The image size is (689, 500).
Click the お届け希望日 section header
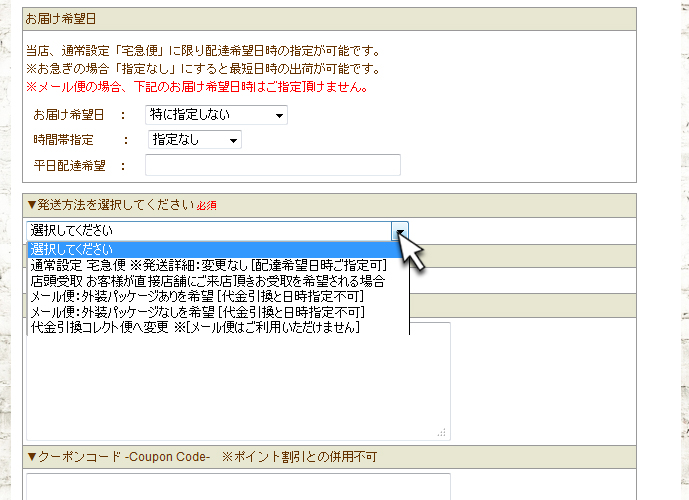(x=330, y=19)
